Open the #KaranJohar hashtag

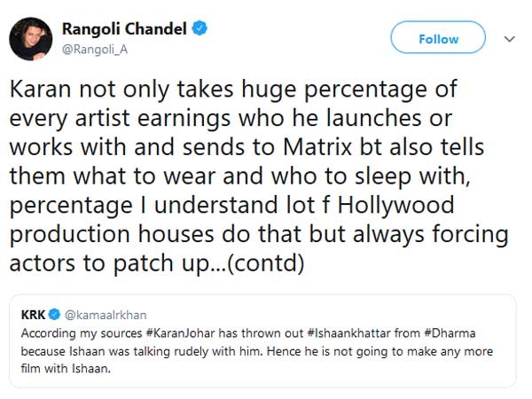coord(180,332)
